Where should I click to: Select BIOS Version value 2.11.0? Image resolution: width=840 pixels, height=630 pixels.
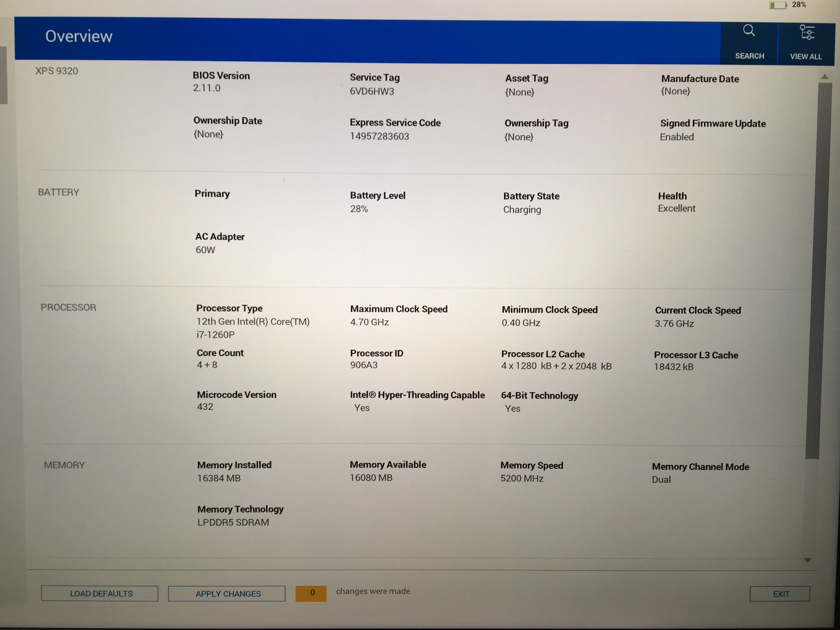click(207, 88)
